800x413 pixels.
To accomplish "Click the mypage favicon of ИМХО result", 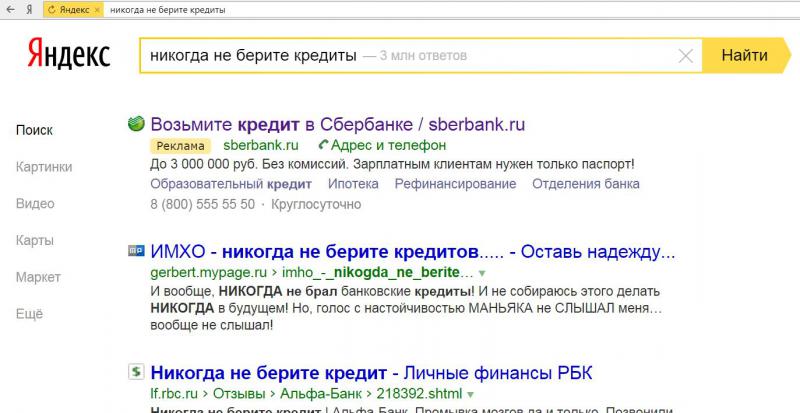I will [x=136, y=251].
